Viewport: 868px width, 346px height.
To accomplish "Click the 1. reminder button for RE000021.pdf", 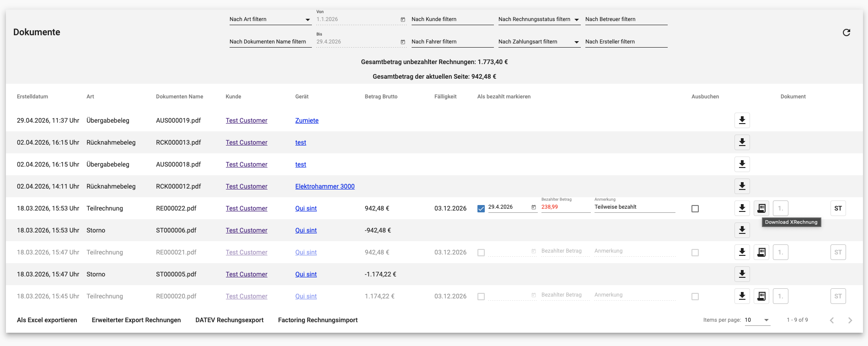I will [781, 252].
